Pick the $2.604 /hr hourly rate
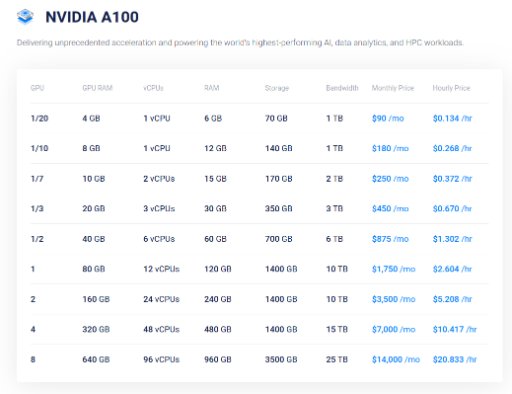Viewport: 512px width, 394px height. coord(452,269)
